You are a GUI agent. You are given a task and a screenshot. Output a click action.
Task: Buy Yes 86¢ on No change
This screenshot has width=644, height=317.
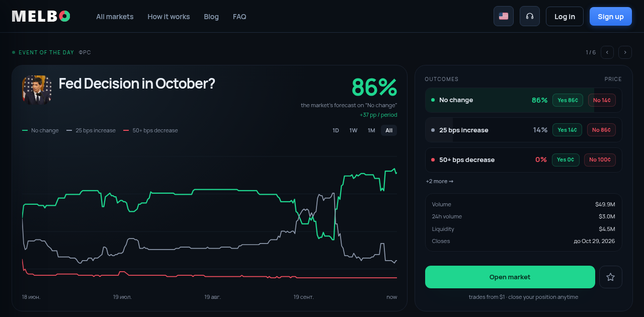click(x=568, y=100)
